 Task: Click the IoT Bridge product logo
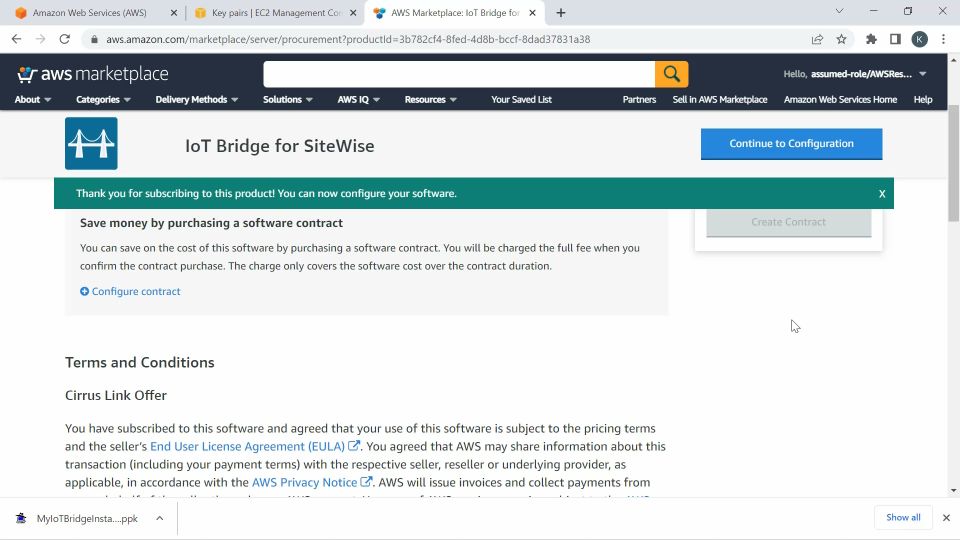tap(91, 143)
